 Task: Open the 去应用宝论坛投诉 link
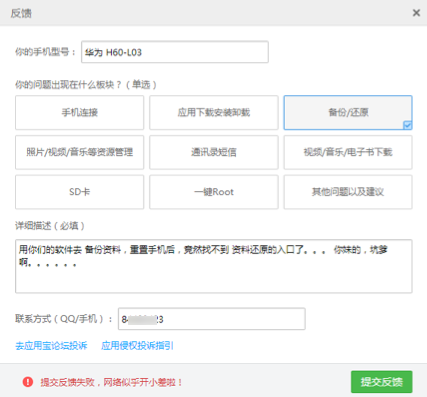point(51,346)
